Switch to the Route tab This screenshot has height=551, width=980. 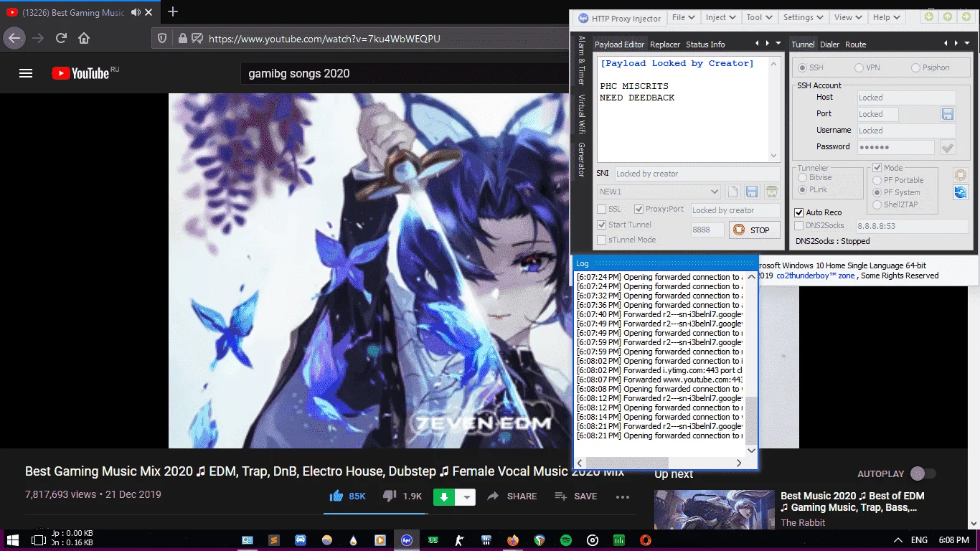point(855,44)
